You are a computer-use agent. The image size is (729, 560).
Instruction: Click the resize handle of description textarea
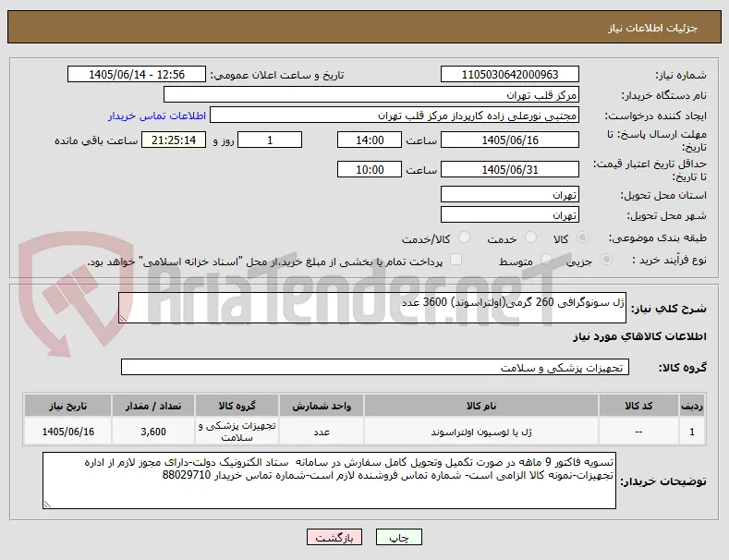(x=123, y=319)
